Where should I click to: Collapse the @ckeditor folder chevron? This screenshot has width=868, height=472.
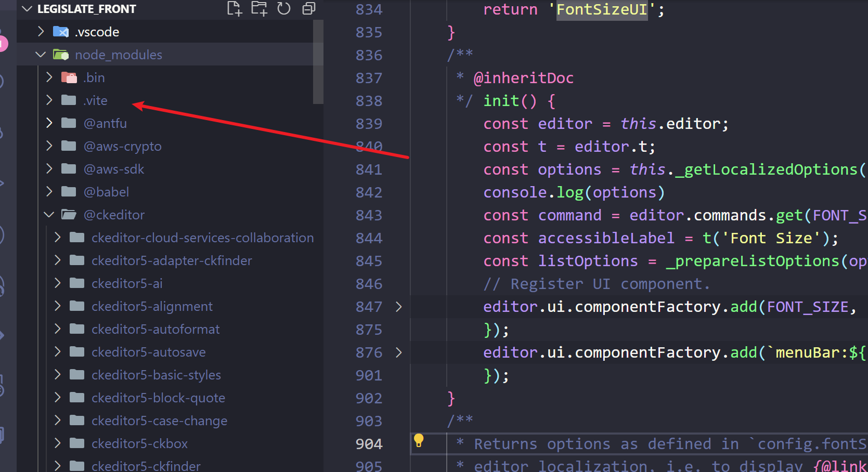pos(49,215)
